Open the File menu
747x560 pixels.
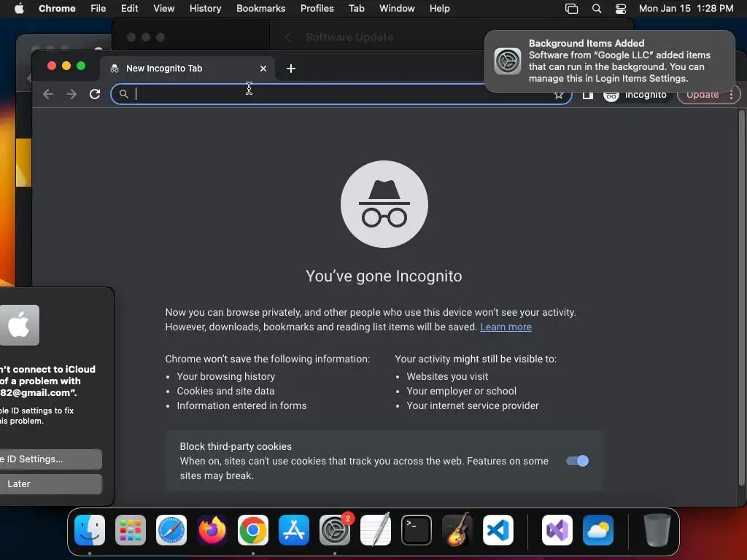click(98, 9)
